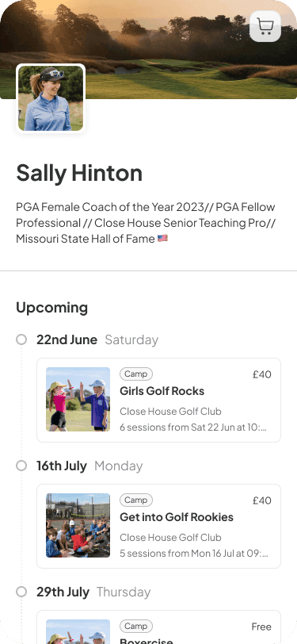Screen dimensions: 297x644
Task: Click the Get into Golf Rookies thumbnail
Action: tap(78, 525)
